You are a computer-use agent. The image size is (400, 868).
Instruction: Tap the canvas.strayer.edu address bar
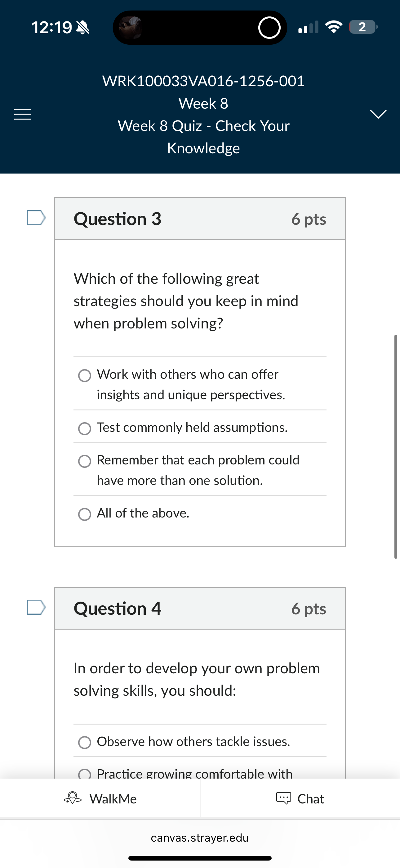200,838
